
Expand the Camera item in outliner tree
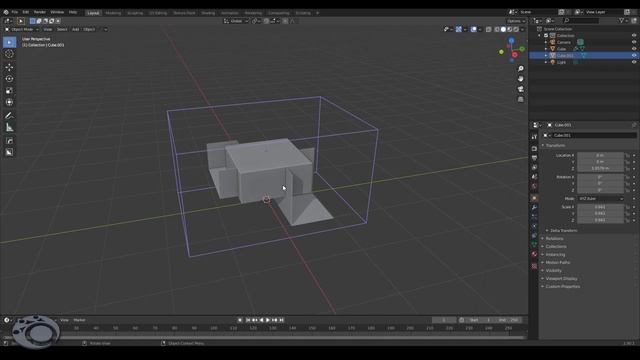[x=546, y=42]
